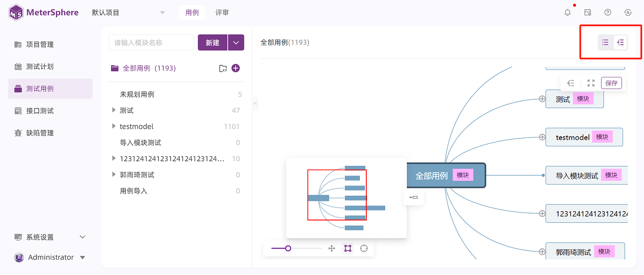Screen dimensions: 644x275
Task: Click the schedule calendar icon in the header
Action: (588, 12)
